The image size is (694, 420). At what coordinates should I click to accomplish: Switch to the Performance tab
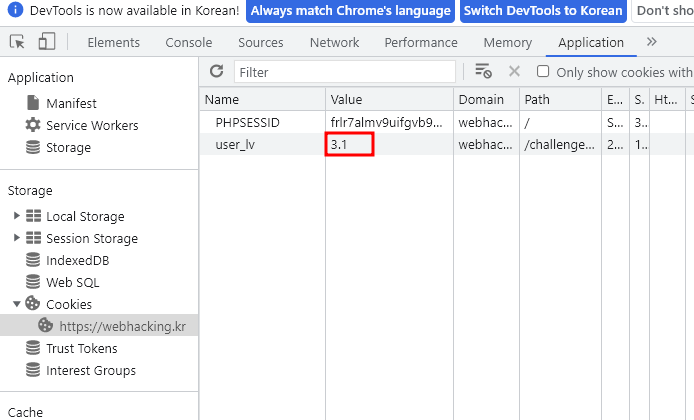point(421,42)
